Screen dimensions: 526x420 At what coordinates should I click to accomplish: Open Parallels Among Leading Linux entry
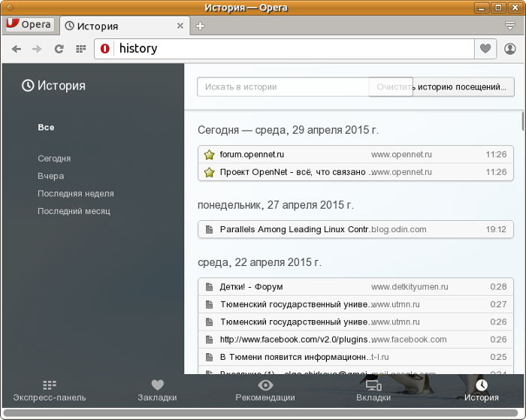tap(355, 229)
